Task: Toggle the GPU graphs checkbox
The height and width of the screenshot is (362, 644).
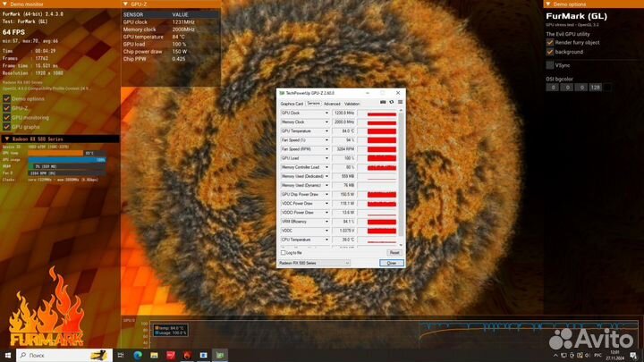Action: [6, 127]
